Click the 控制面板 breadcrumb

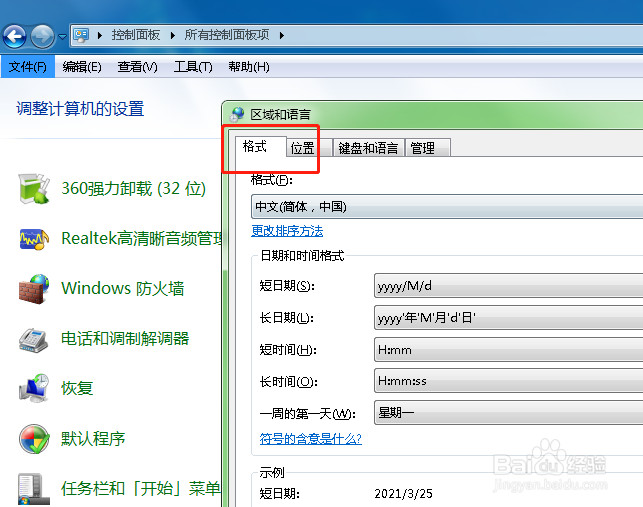coord(136,35)
